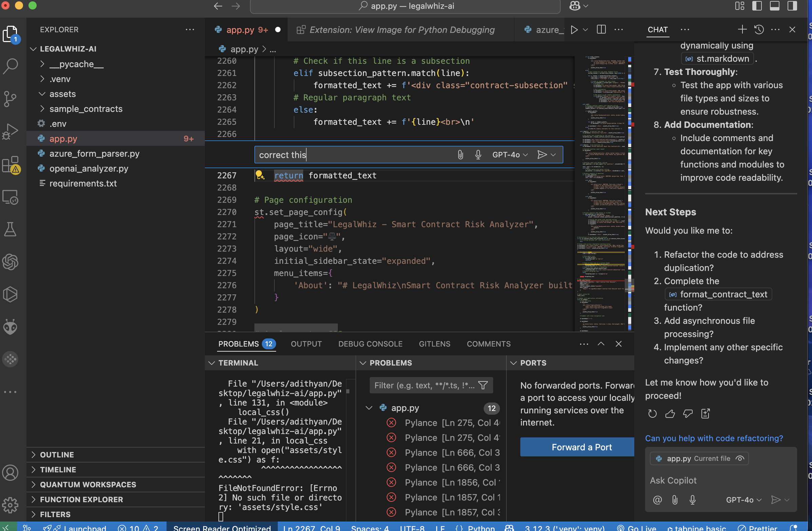812x531 pixels.
Task: Open the Source Control view
Action: click(x=11, y=99)
